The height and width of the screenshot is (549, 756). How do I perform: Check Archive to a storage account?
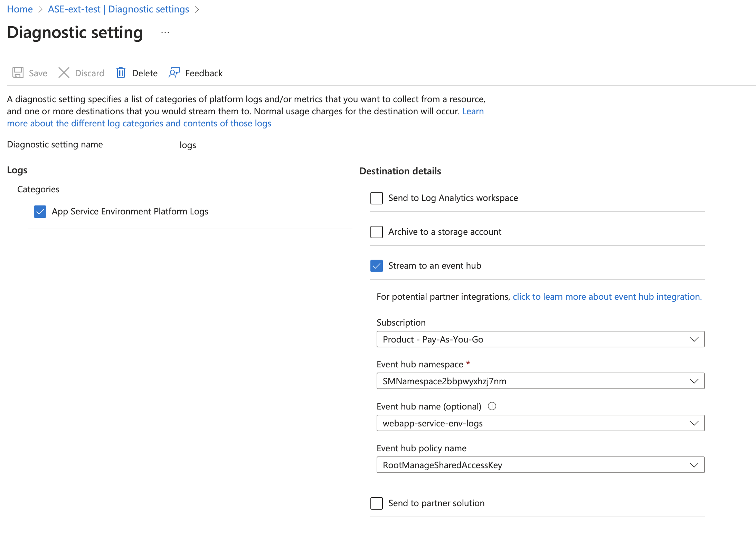tap(376, 232)
